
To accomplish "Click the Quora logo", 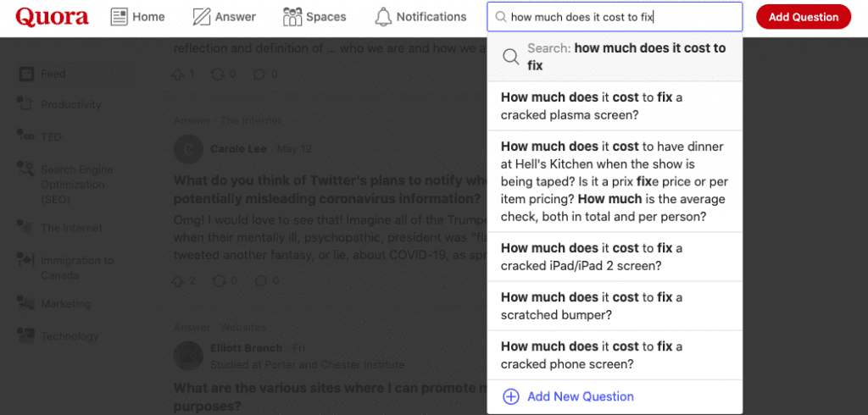I will click(x=52, y=17).
